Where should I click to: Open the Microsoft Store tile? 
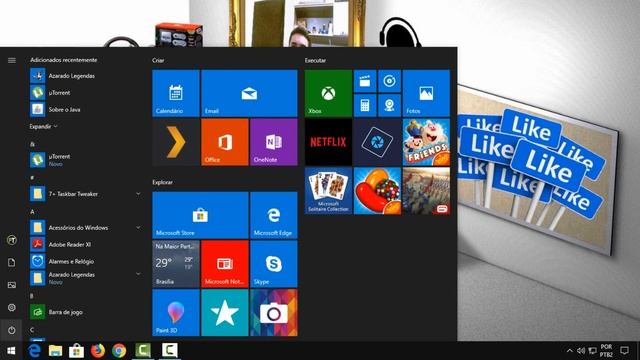(x=200, y=215)
